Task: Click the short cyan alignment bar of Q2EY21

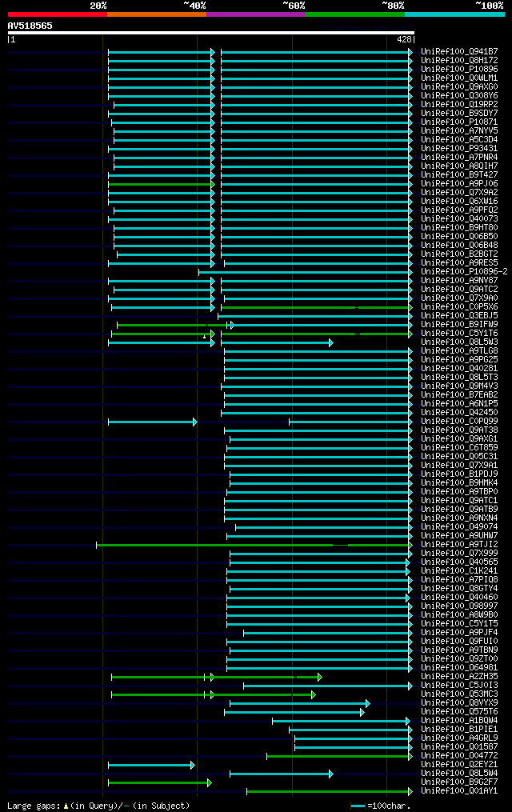Action: (151, 766)
